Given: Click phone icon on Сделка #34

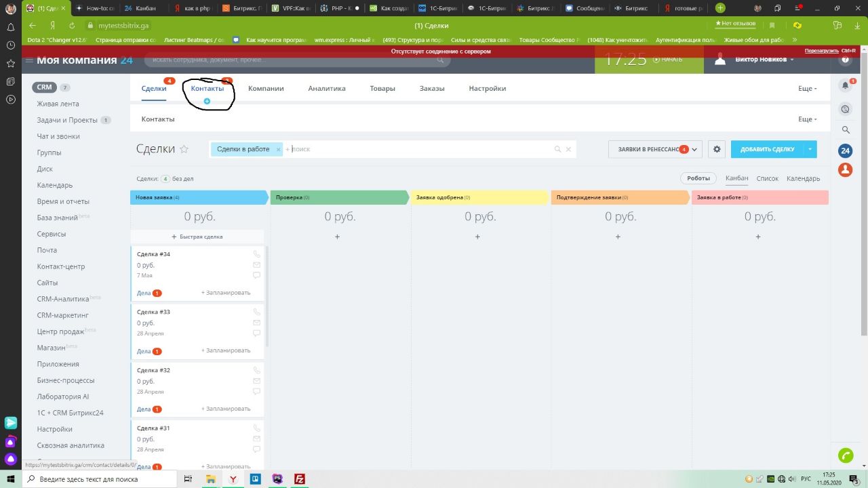Looking at the screenshot, I should (x=256, y=254).
